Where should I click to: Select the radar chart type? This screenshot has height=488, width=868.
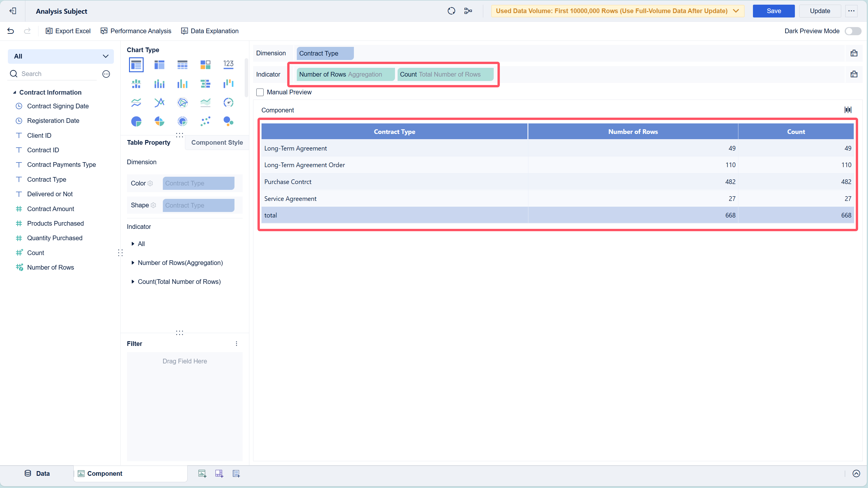[x=182, y=102]
